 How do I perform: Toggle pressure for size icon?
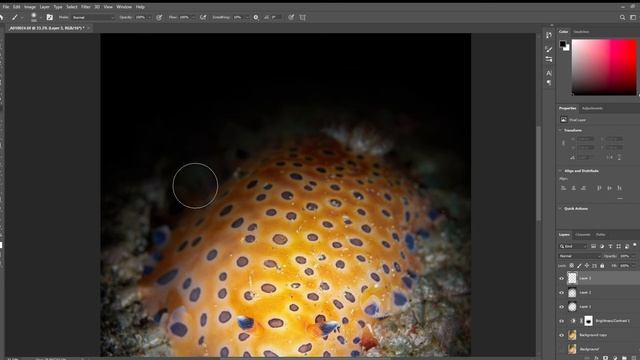(x=291, y=17)
